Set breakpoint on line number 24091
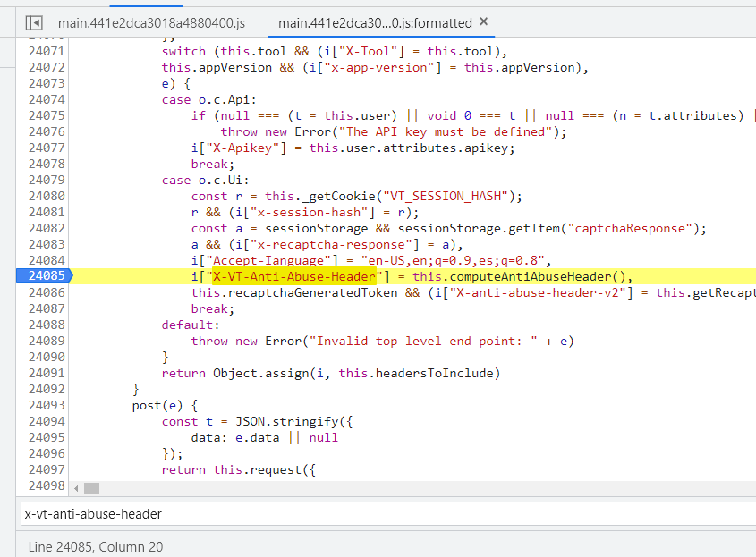This screenshot has height=557, width=756. [47, 373]
